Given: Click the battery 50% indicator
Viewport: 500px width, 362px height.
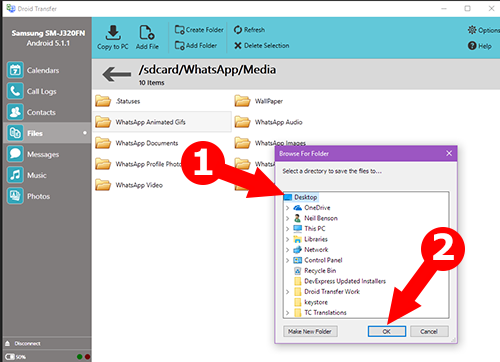Looking at the screenshot, I should click(x=15, y=357).
